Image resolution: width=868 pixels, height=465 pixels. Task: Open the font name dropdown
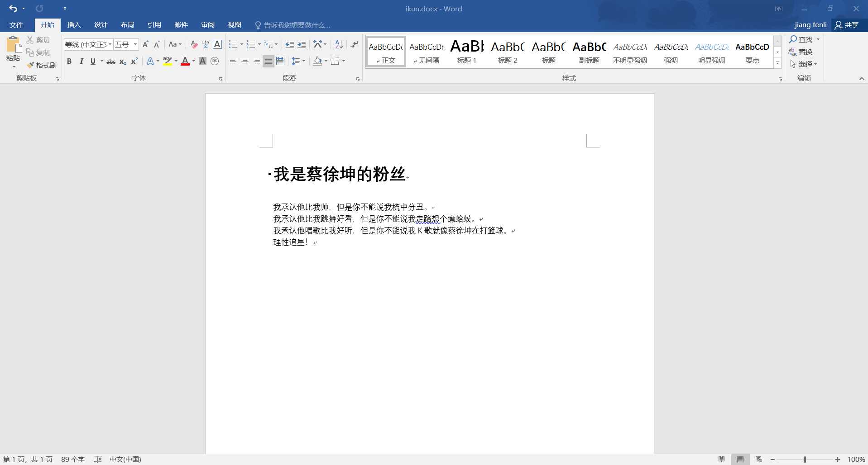click(x=110, y=44)
